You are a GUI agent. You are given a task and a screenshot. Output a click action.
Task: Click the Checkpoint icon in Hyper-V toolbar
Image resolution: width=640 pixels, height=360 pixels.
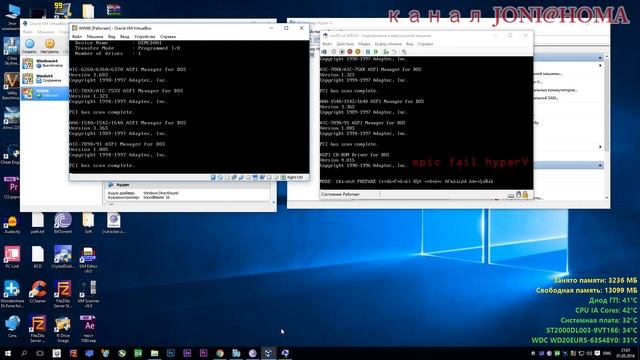pyautogui.click(x=386, y=52)
